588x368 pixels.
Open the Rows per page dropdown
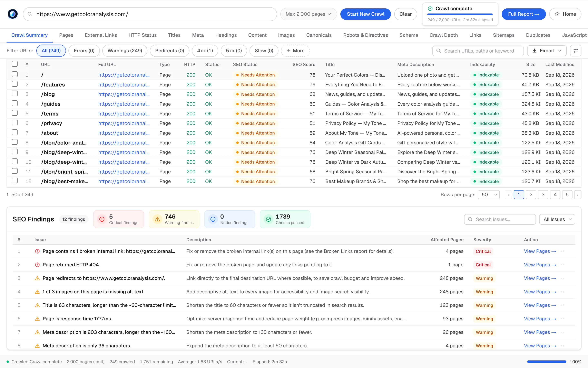(489, 195)
